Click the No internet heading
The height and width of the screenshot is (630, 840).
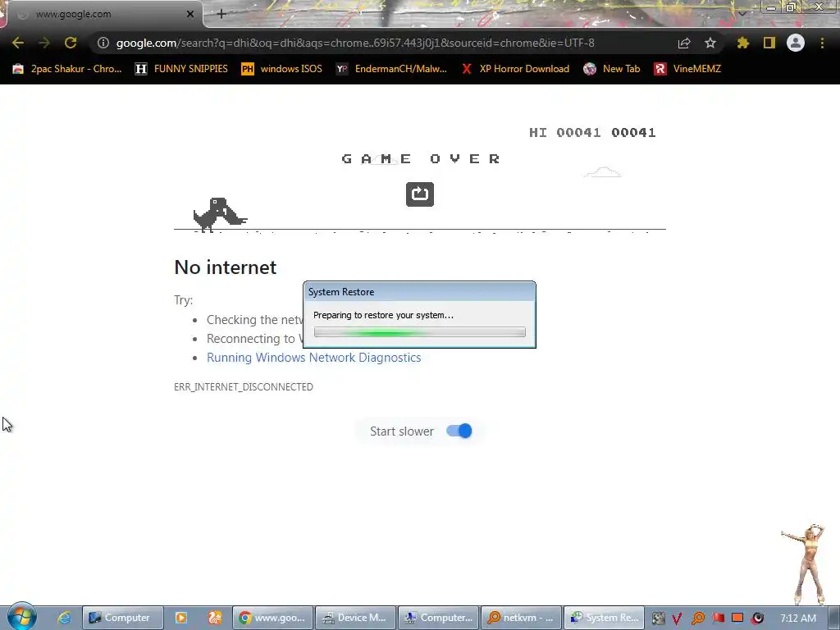(226, 267)
